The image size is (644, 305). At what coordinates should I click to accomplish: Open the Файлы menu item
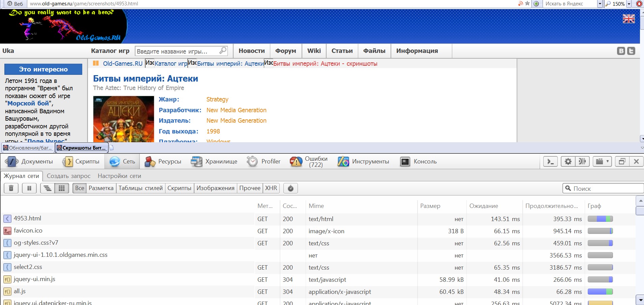tap(374, 51)
